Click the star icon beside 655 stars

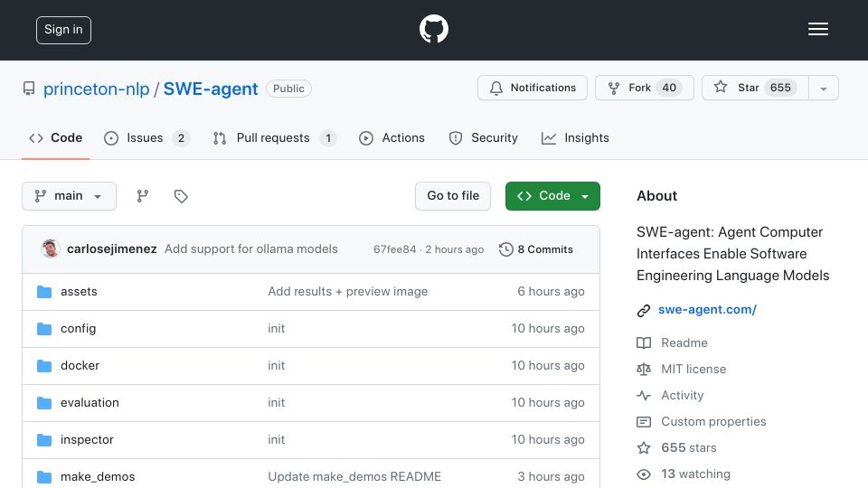(x=643, y=448)
